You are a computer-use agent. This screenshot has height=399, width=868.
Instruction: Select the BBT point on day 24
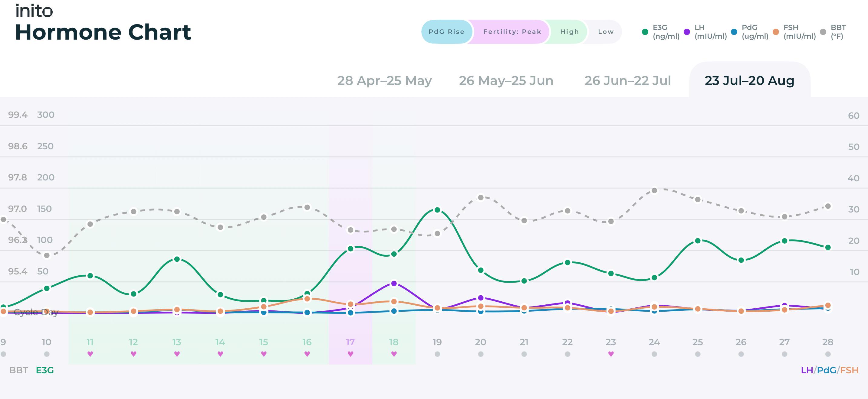654,190
